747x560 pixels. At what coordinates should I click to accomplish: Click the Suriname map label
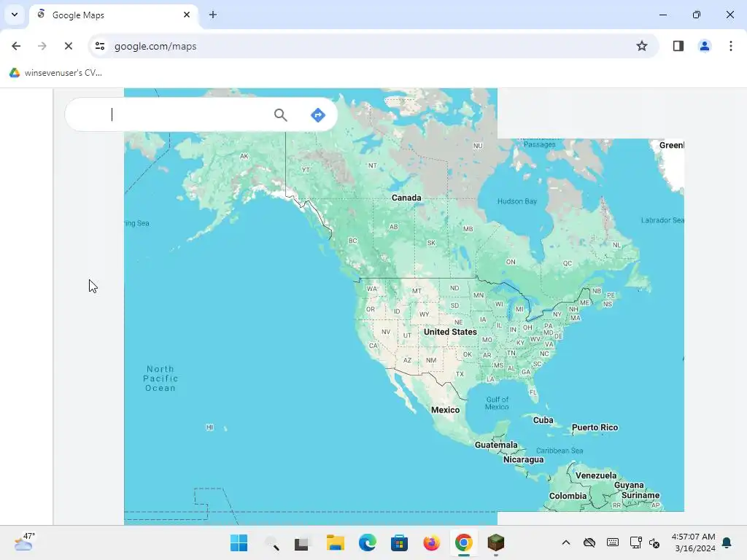(640, 495)
